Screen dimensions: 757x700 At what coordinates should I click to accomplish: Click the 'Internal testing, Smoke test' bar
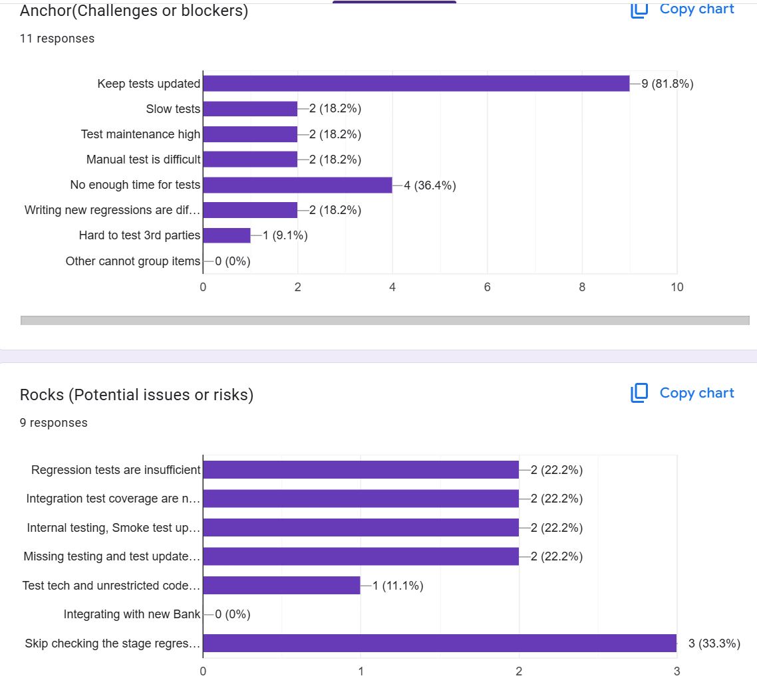coord(361,528)
